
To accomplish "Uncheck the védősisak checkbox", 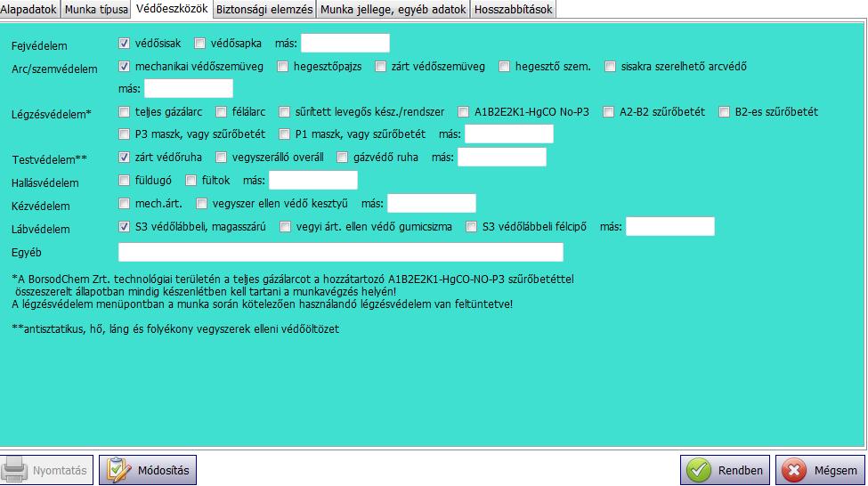I will (124, 44).
